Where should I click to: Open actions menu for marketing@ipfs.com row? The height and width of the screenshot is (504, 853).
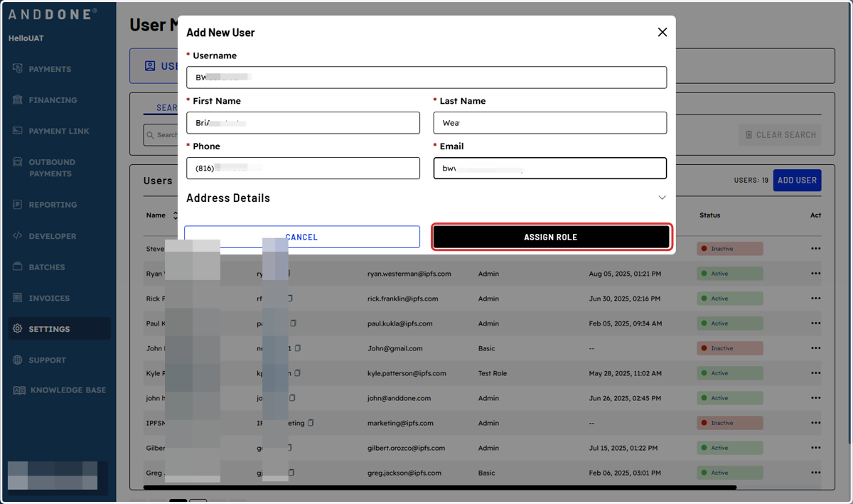[815, 423]
